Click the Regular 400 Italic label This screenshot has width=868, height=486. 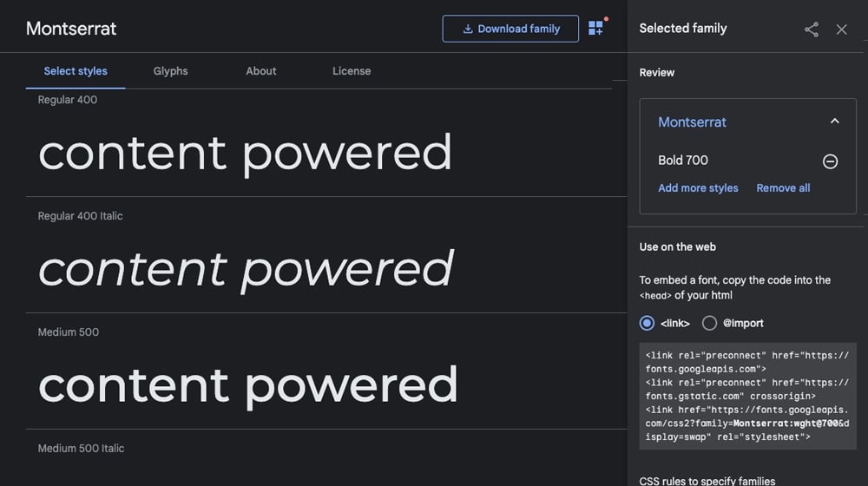point(80,216)
